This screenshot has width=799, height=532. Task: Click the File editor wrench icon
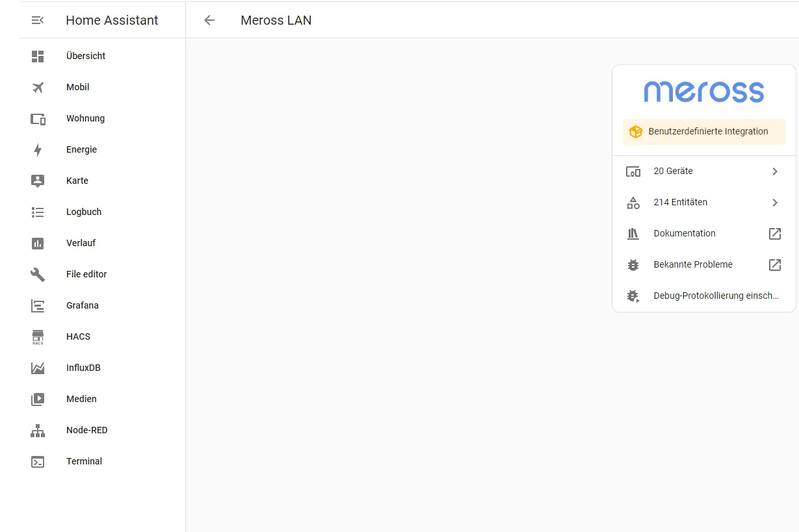point(38,274)
